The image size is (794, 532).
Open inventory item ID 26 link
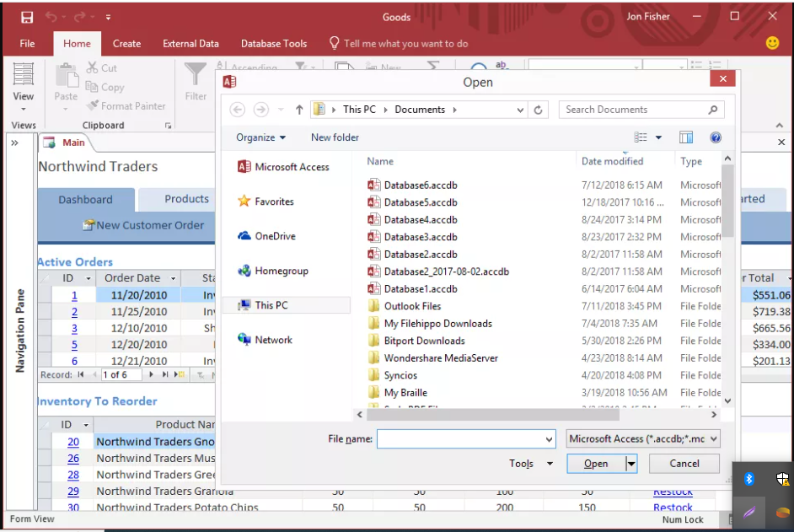click(73, 459)
